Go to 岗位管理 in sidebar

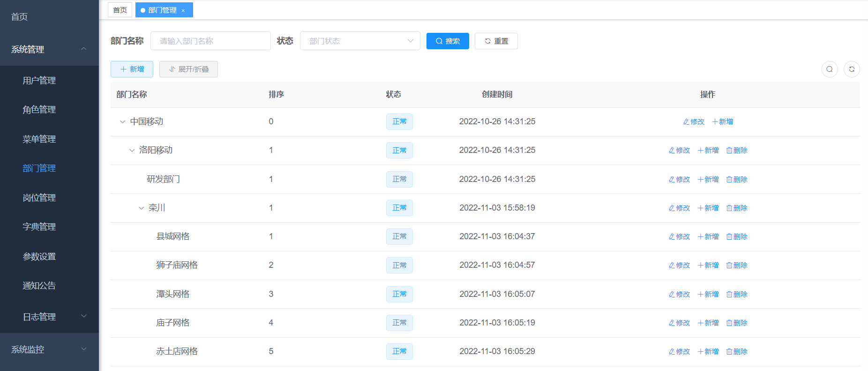49,197
